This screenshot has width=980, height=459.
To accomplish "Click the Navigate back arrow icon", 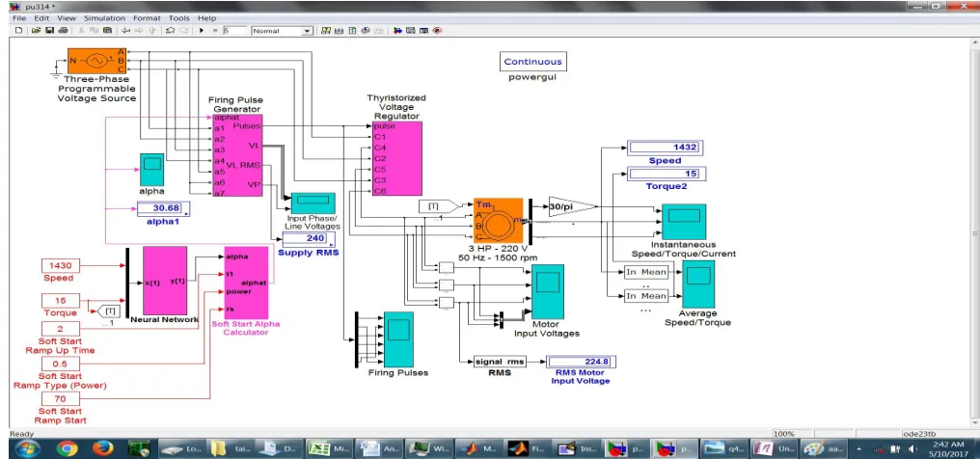I will point(125,31).
